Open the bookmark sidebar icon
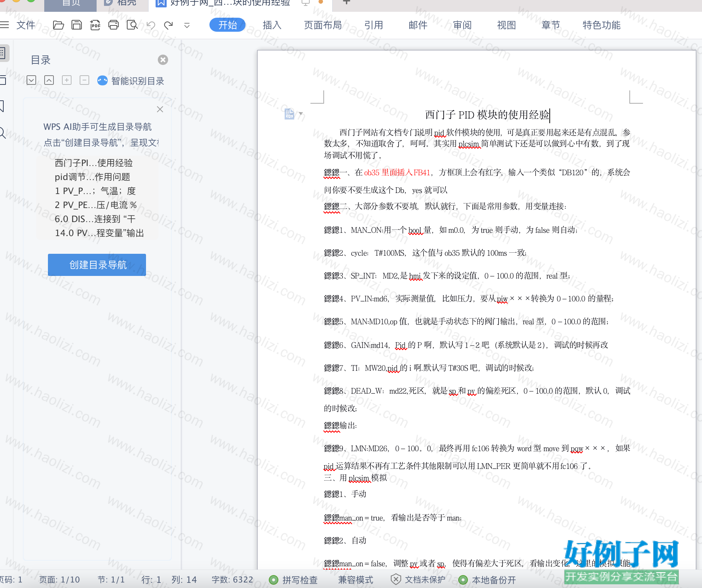Viewport: 702px width, 588px height. coord(2,106)
